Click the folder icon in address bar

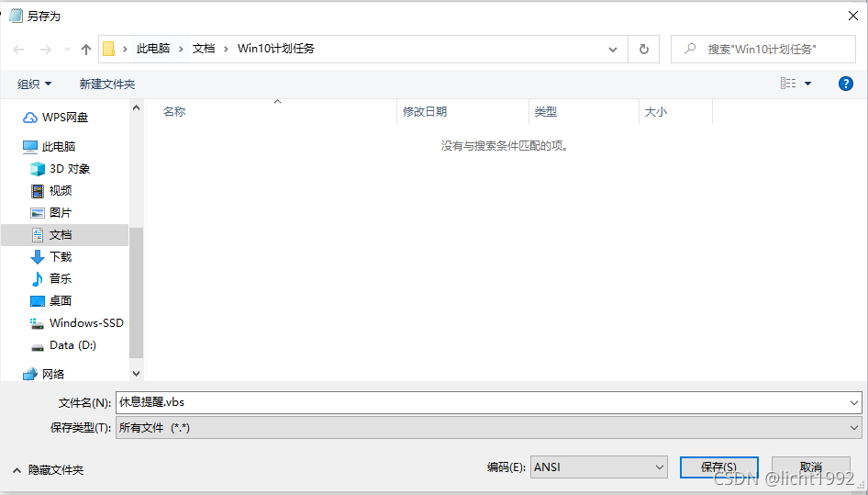(x=109, y=49)
